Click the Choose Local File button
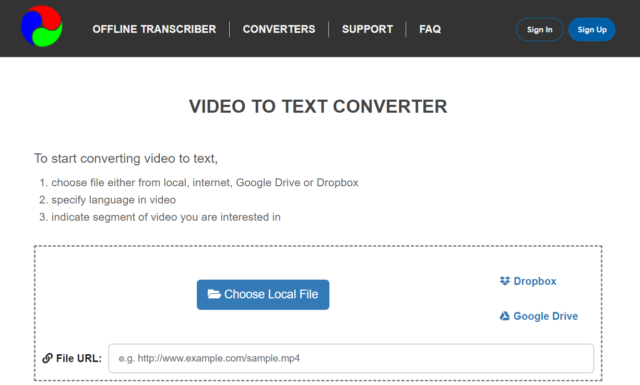The image size is (640, 385). [x=263, y=294]
